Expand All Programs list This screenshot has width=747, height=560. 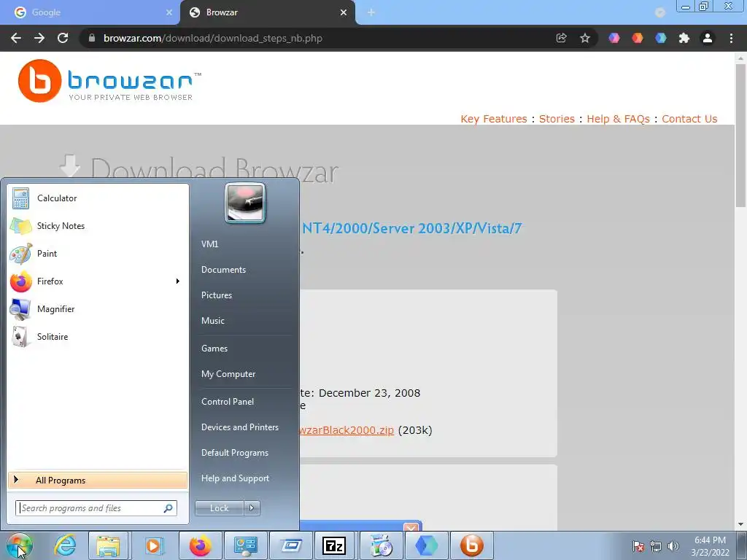98,480
